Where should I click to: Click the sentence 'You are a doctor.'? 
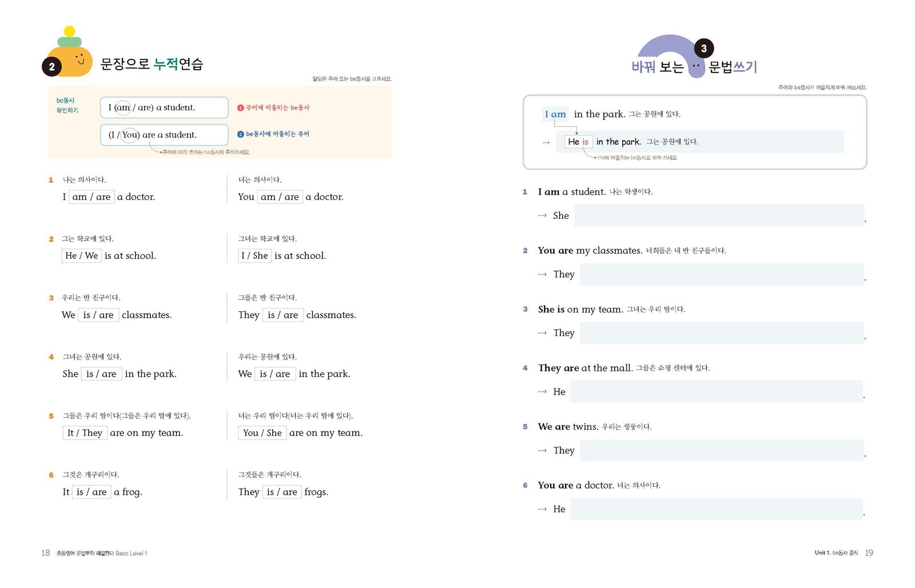coord(576,485)
